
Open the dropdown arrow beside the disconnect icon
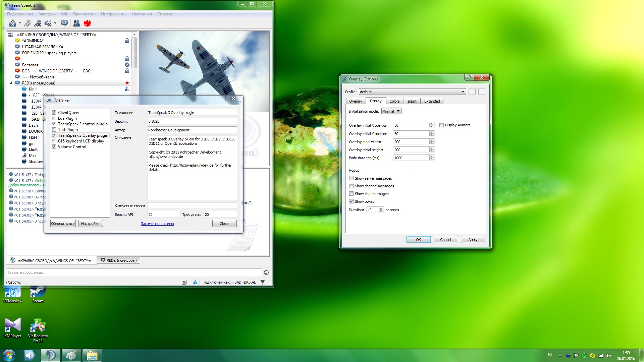coord(20,23)
